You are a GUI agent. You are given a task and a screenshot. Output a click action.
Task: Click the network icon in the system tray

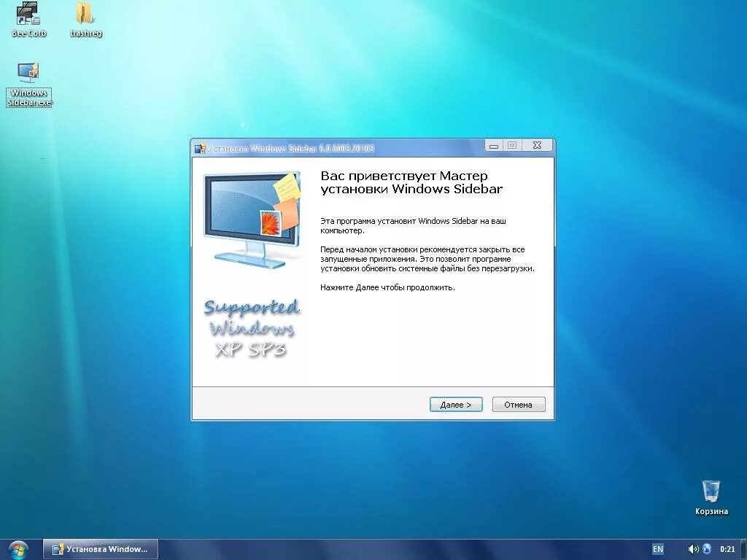click(x=706, y=548)
